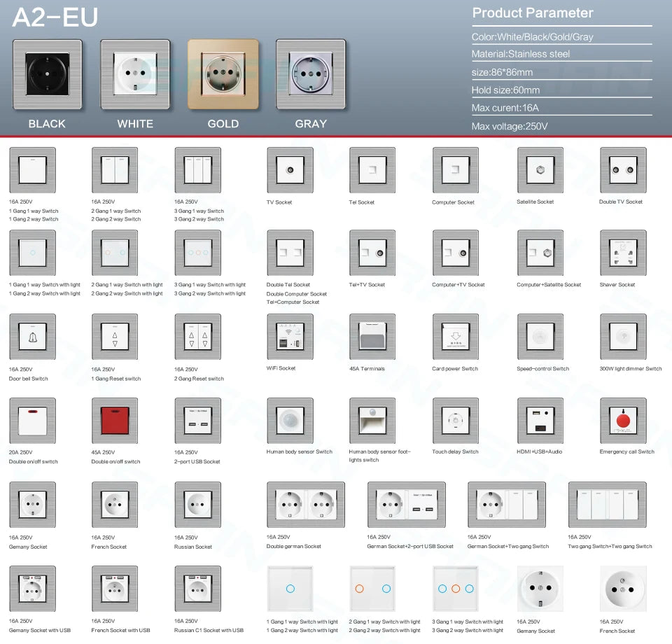Click the HDMI+USB+Audio socket image
The image size is (672, 644).
pyautogui.click(x=540, y=421)
